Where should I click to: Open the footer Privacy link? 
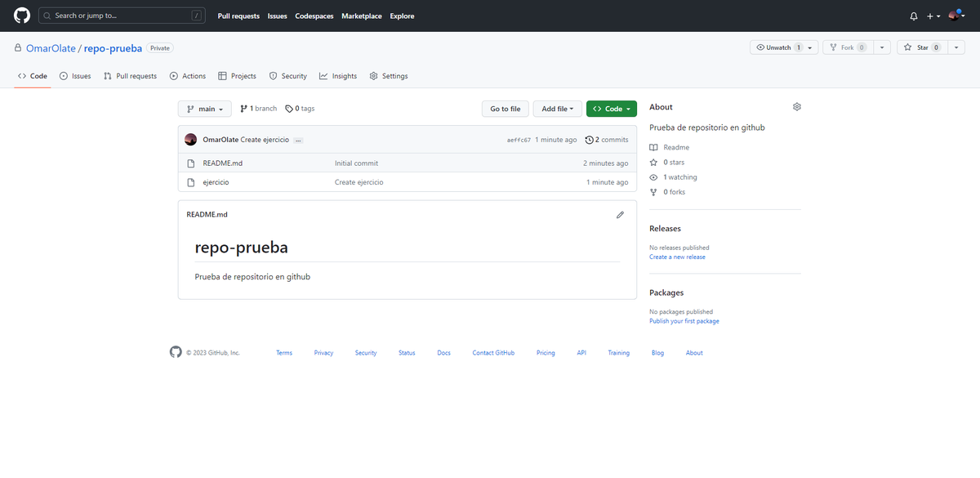click(x=323, y=353)
